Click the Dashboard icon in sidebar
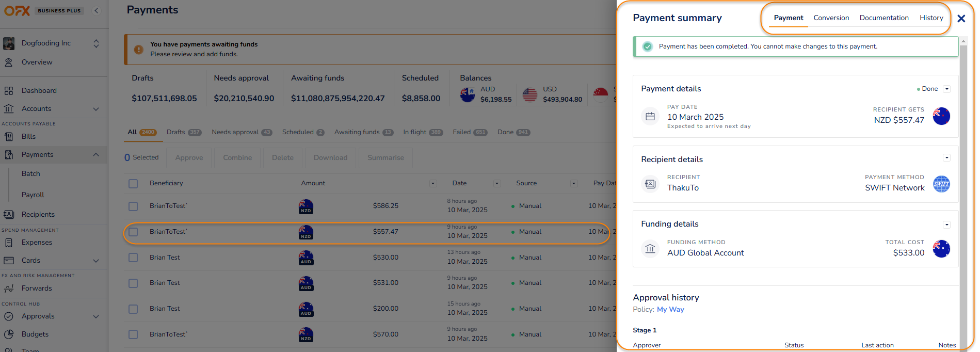This screenshot has width=980, height=352. point(9,91)
